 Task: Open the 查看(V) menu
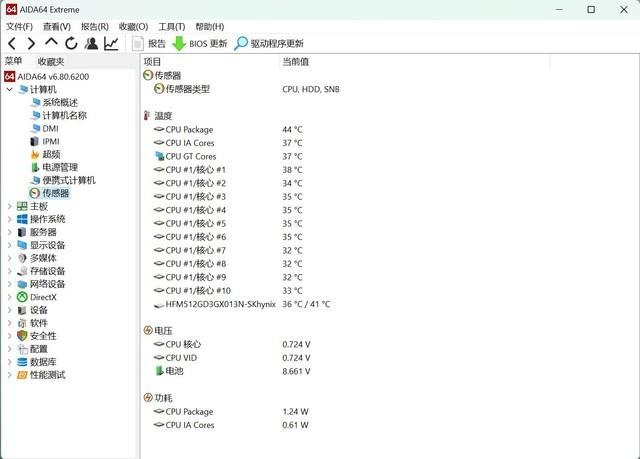click(57, 27)
